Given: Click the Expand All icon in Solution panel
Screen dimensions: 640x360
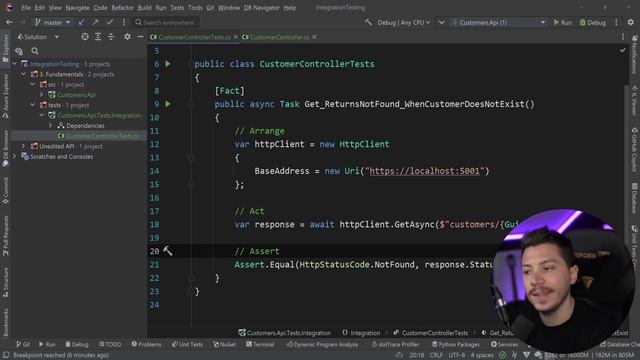Looking at the screenshot, I should (98, 37).
